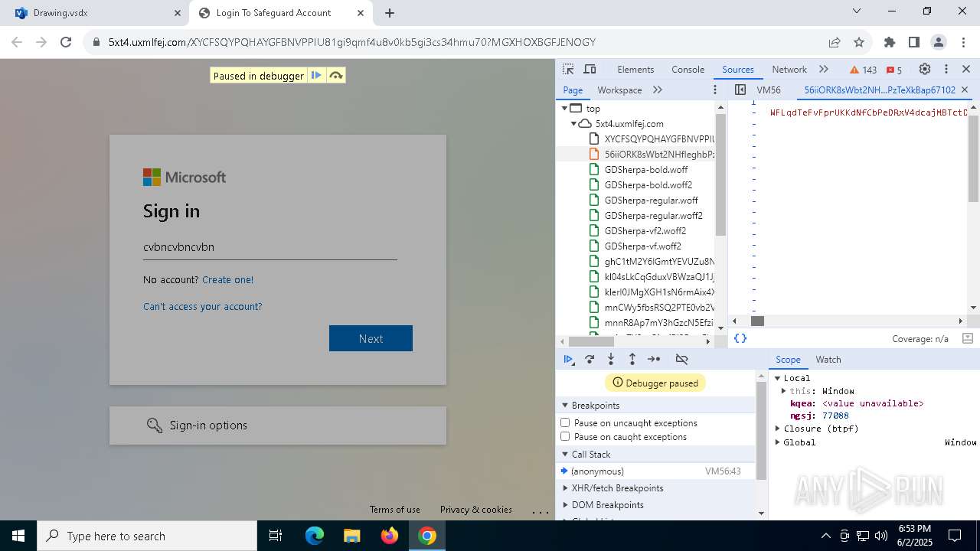Open DevTools settings gear
Viewport: 980px width, 551px height.
pyautogui.click(x=925, y=69)
